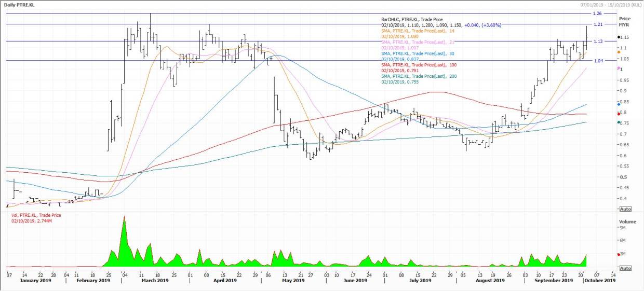The image size is (644, 291).
Task: Click the October 2019 label on the time axis
Action: [x=599, y=281]
